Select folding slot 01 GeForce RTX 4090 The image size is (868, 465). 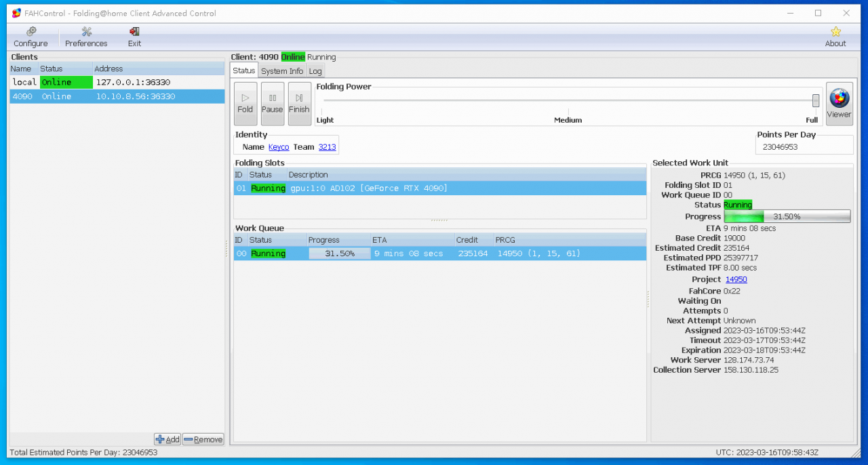[x=440, y=188]
